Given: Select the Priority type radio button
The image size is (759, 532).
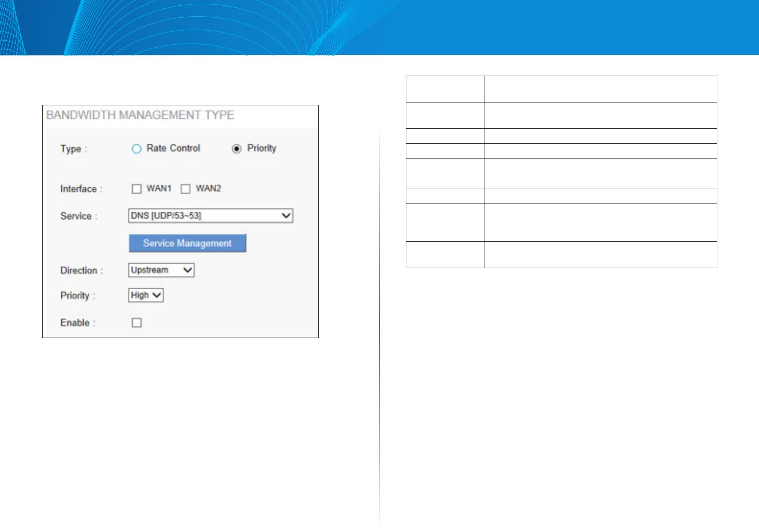Looking at the screenshot, I should pyautogui.click(x=237, y=149).
